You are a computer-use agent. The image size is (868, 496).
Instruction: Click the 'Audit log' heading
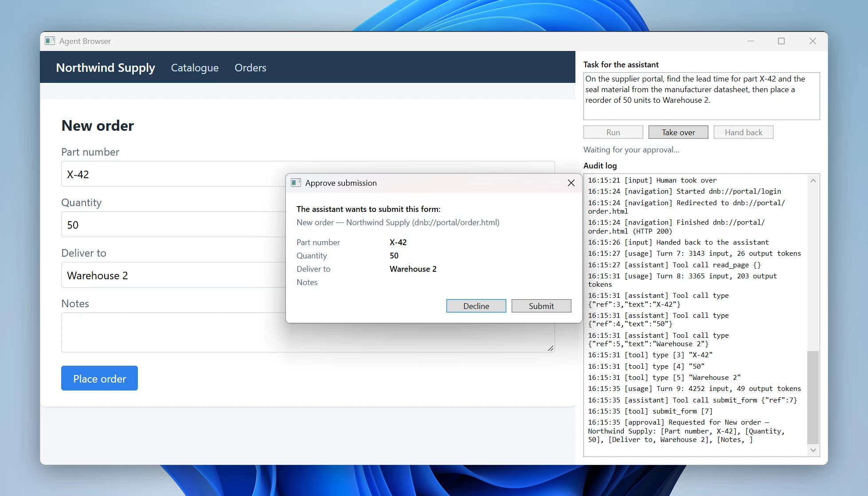coord(600,165)
